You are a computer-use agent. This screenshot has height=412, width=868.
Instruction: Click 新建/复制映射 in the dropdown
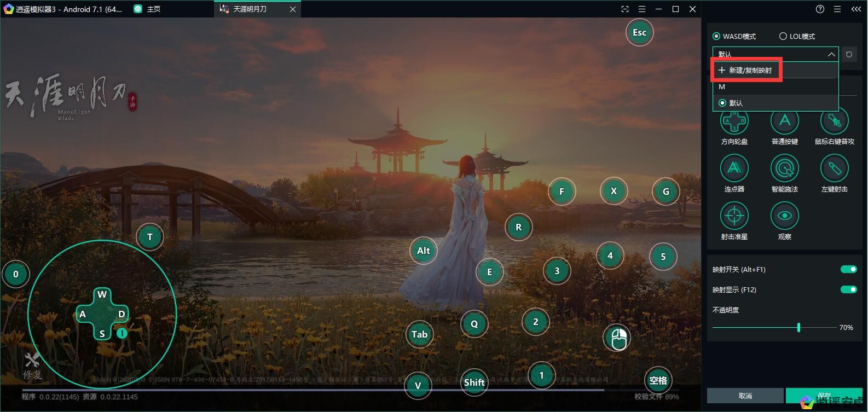(x=747, y=71)
